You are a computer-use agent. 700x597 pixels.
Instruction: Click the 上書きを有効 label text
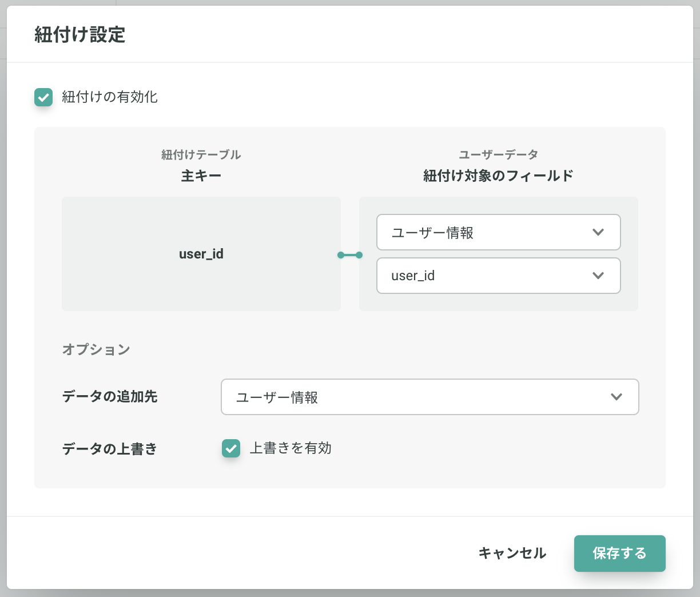[291, 448]
